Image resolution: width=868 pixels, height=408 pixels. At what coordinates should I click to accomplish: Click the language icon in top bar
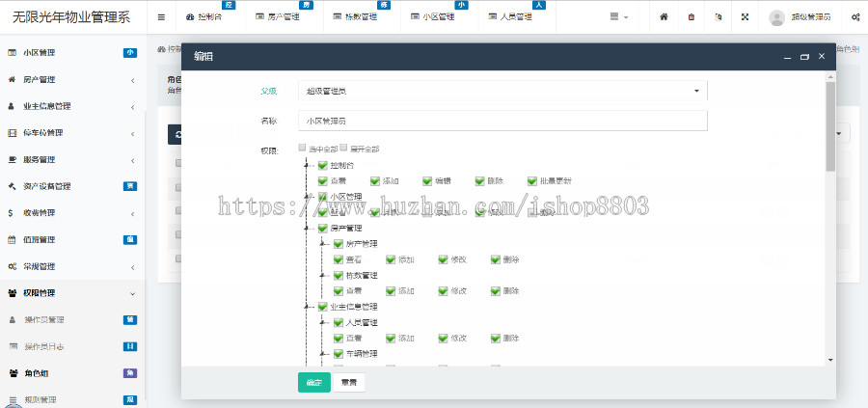[718, 17]
